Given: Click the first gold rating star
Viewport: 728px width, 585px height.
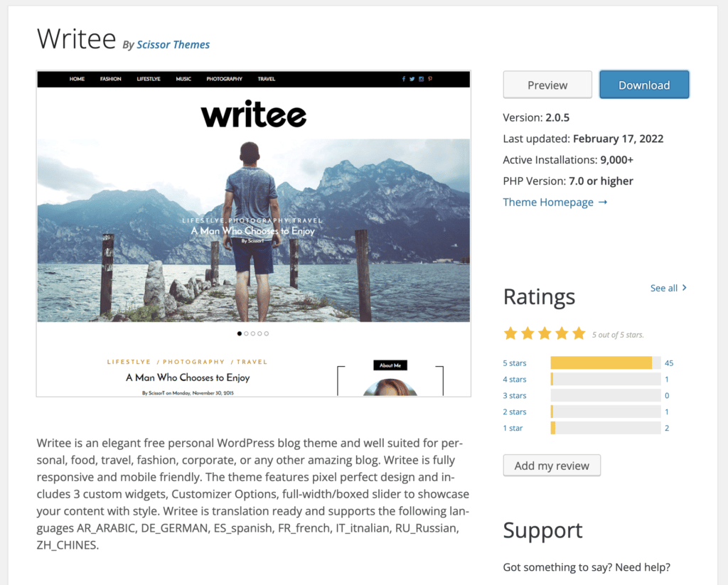Looking at the screenshot, I should 510,333.
